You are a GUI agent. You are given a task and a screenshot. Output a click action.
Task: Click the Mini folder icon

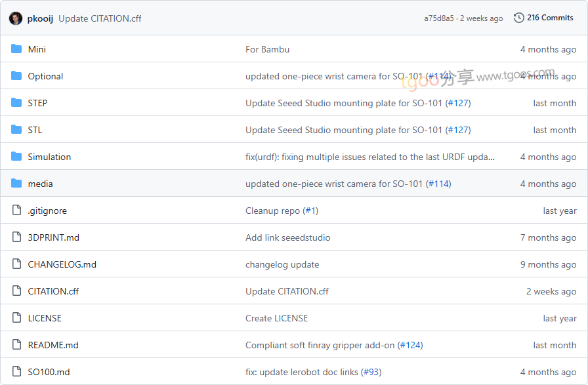(x=16, y=49)
